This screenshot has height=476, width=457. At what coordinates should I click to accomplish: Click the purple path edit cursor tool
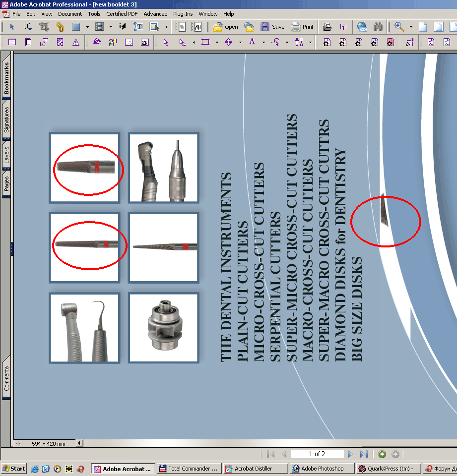point(275,42)
